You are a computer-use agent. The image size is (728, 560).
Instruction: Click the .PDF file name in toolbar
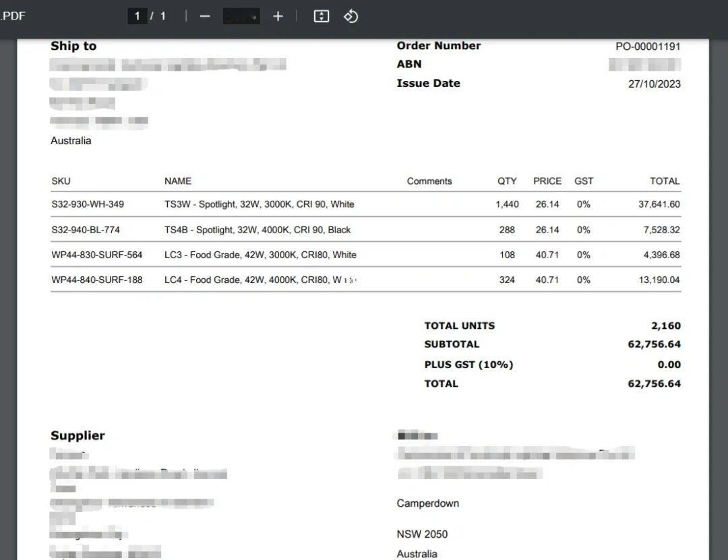[13, 15]
